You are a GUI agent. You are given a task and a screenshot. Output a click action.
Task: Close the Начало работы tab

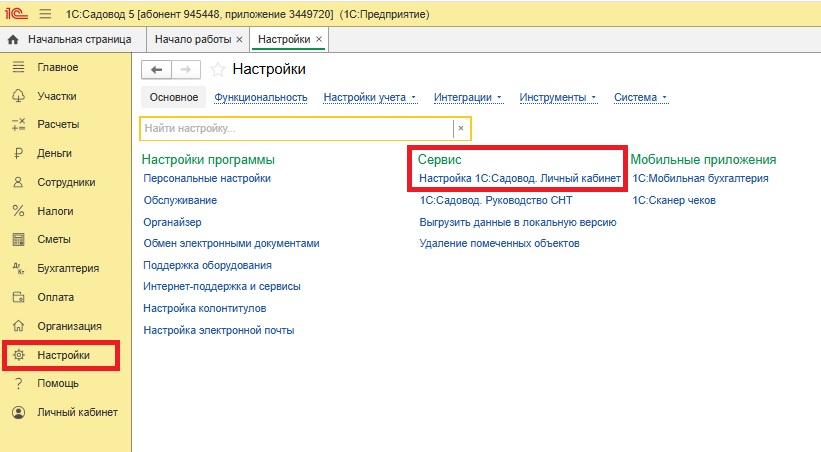click(239, 39)
